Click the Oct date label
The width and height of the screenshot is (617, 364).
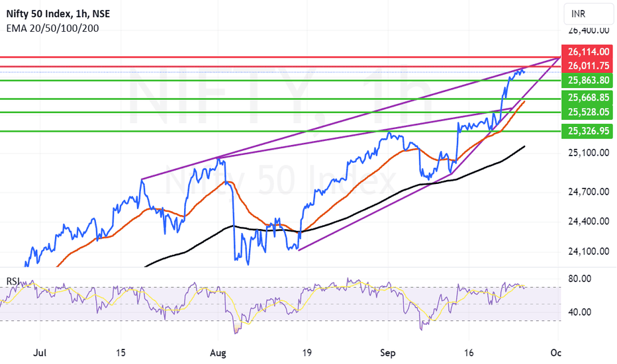[556, 353]
